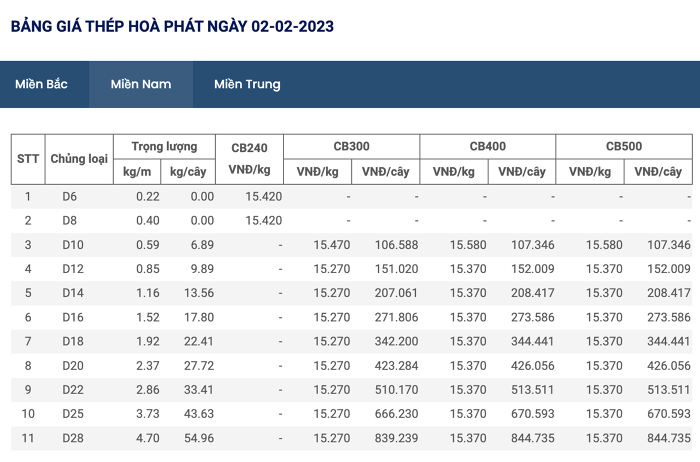
Task: Click the STT column header
Action: (x=28, y=159)
